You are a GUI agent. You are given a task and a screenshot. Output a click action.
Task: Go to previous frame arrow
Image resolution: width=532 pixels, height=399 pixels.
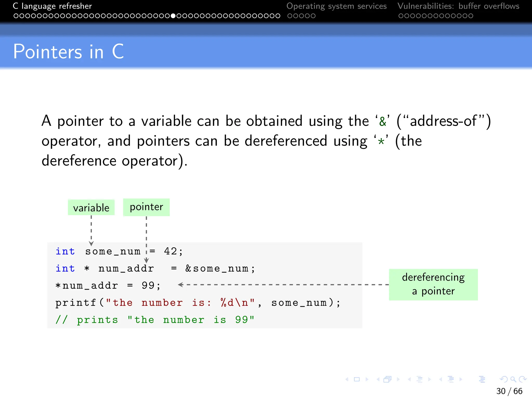[378, 380]
